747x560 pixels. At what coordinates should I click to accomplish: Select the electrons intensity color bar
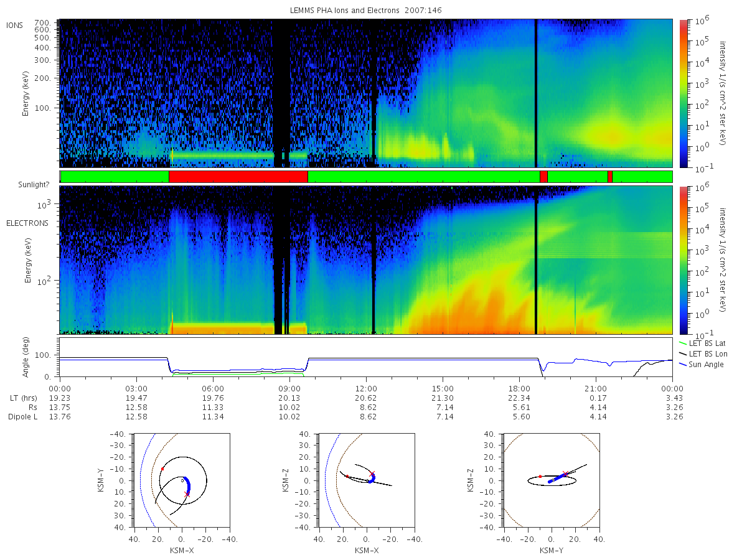pos(683,260)
